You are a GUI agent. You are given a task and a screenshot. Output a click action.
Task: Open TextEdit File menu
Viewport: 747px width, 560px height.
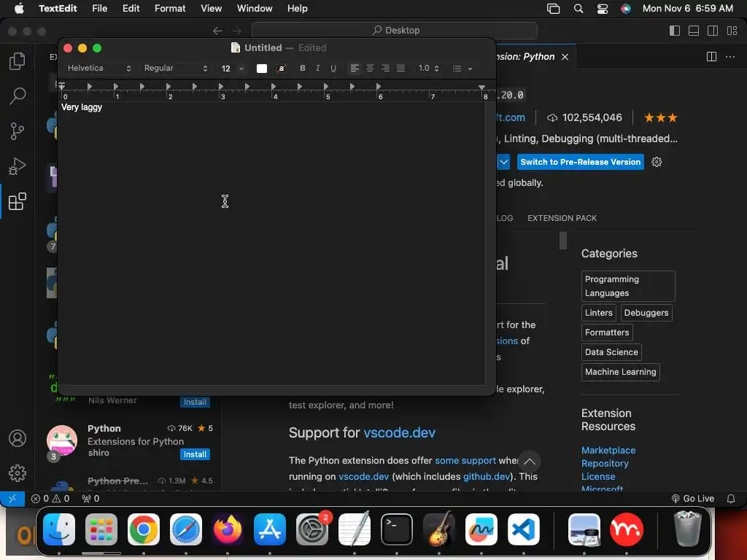[99, 8]
